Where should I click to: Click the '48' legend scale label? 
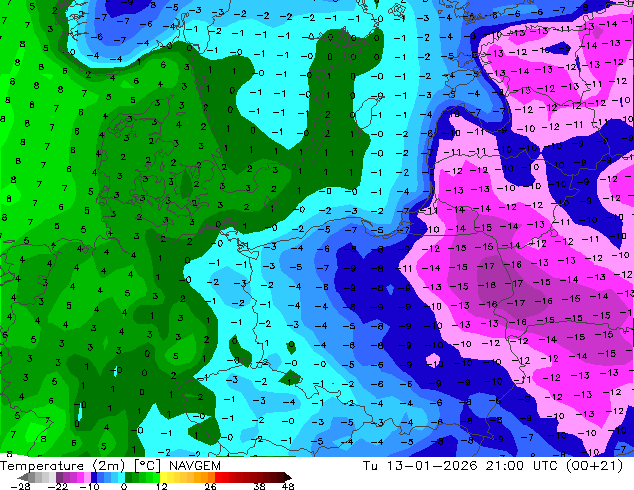288,486
